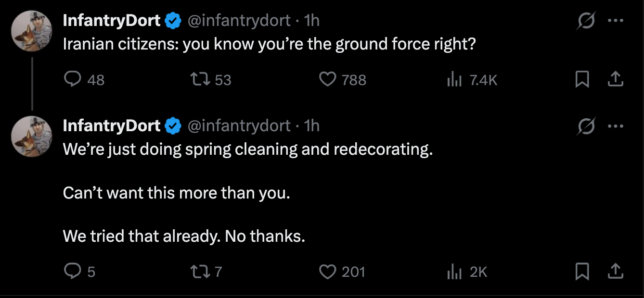644x298 pixels.
Task: Share the "spring cleaning" tweet
Action: click(615, 272)
